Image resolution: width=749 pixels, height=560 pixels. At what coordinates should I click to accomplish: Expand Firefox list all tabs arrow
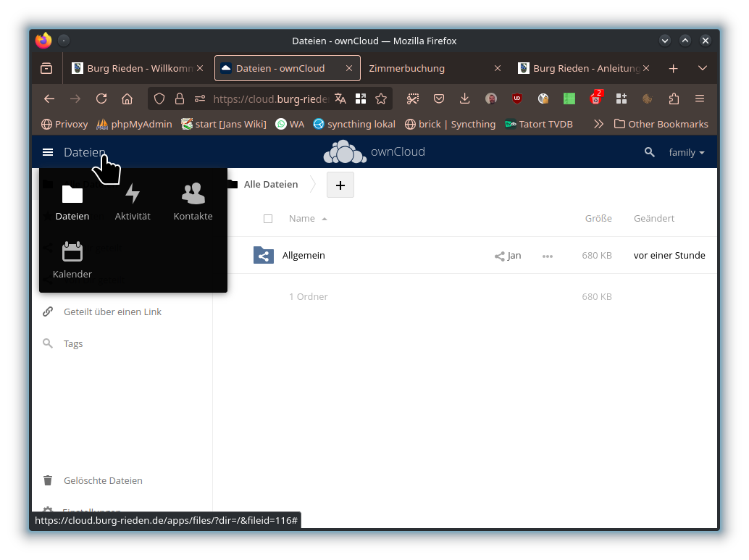click(x=702, y=68)
